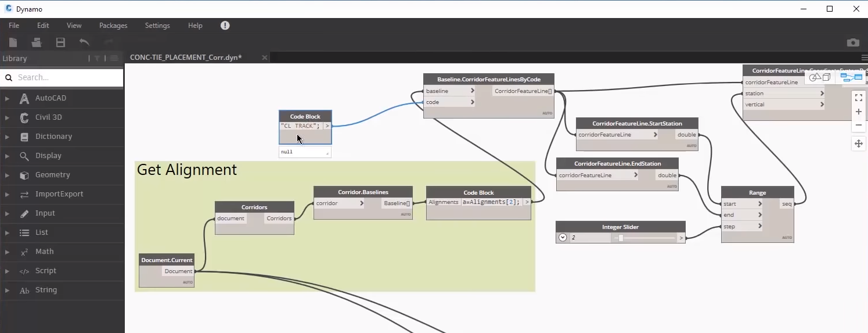Click CorridorFeatureLine.StartStation double output port
The image size is (868, 333).
point(687,134)
